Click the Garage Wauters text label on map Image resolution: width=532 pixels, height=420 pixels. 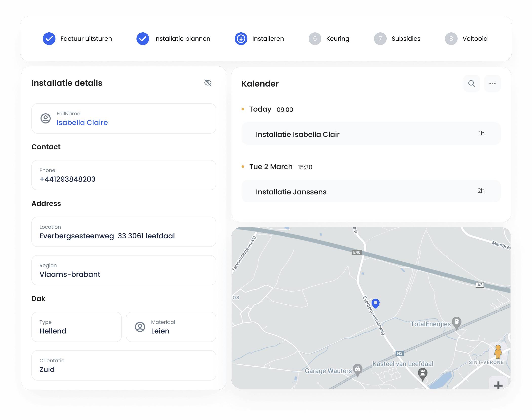(328, 371)
